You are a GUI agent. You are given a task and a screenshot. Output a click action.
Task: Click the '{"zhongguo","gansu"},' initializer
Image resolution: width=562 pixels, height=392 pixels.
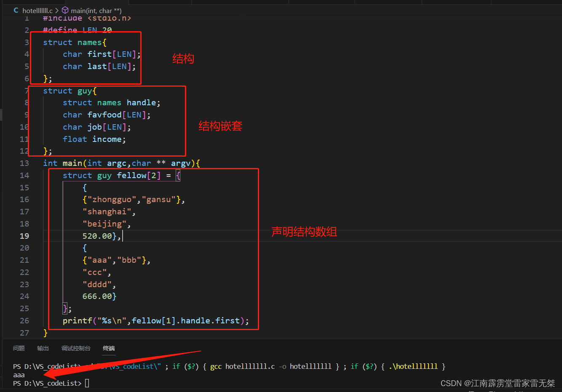pos(134,200)
